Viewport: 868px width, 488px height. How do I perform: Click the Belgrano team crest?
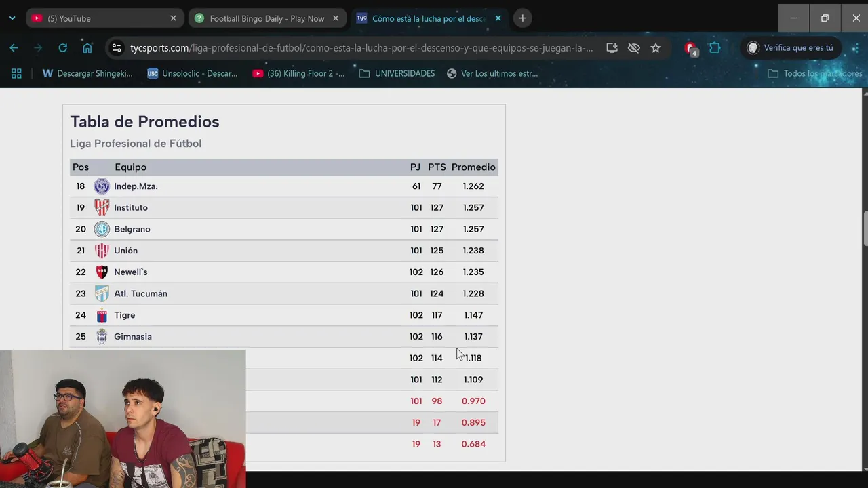click(x=102, y=229)
